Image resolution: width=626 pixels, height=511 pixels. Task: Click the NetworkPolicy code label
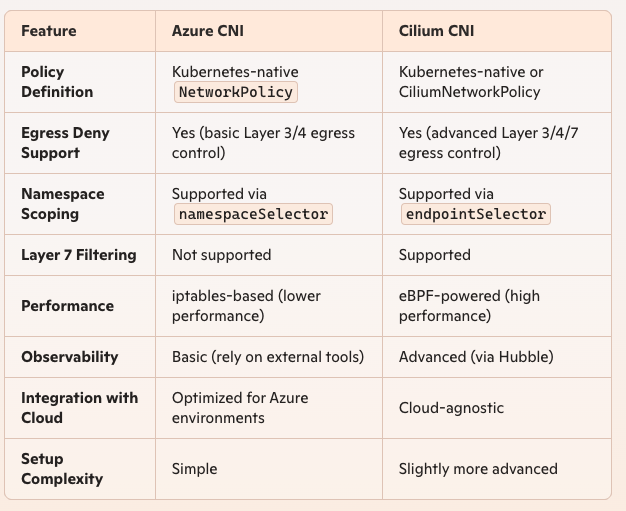tap(236, 92)
